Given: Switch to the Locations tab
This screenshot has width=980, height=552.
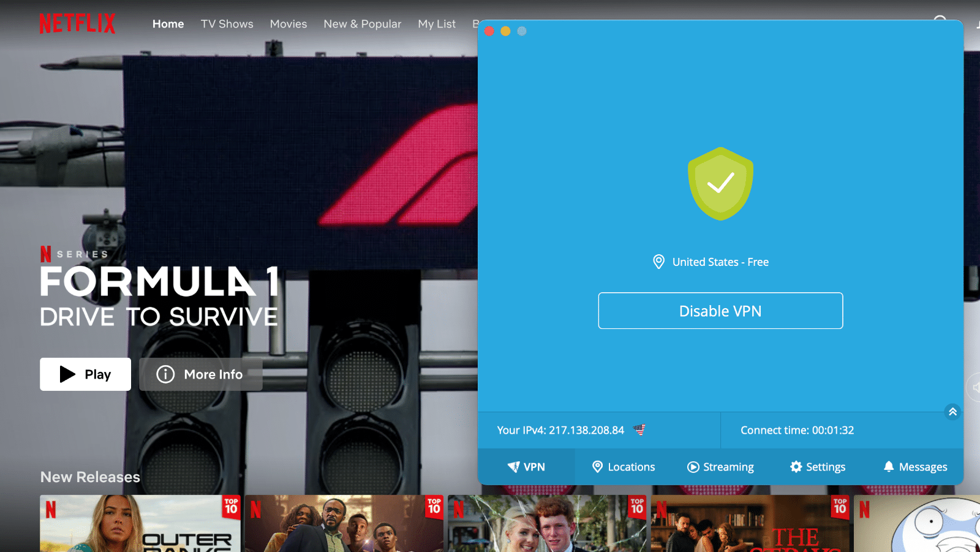Looking at the screenshot, I should click(x=624, y=467).
